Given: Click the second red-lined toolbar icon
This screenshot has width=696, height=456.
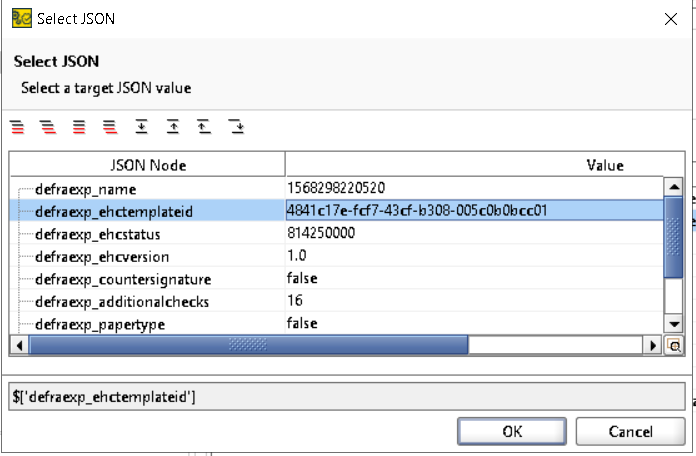Looking at the screenshot, I should [47, 127].
